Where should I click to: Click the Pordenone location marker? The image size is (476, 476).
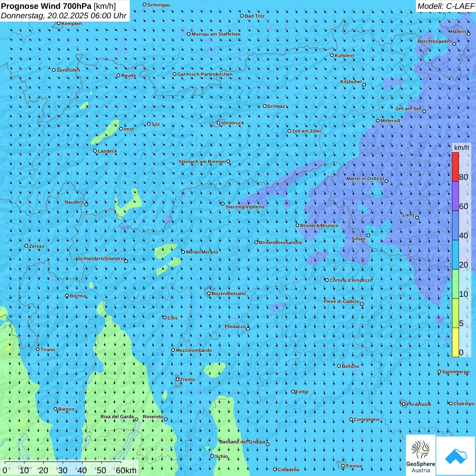point(404,404)
